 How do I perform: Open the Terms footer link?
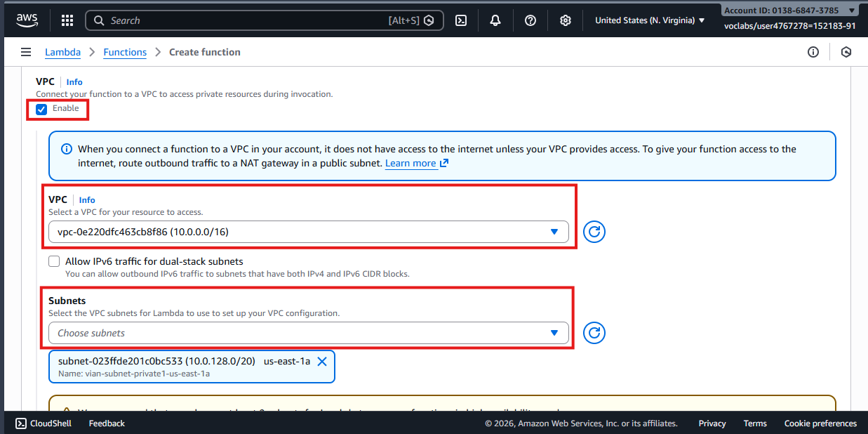pos(755,423)
